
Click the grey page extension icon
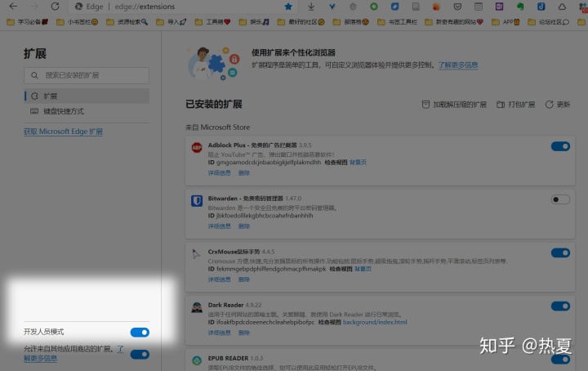point(416,7)
